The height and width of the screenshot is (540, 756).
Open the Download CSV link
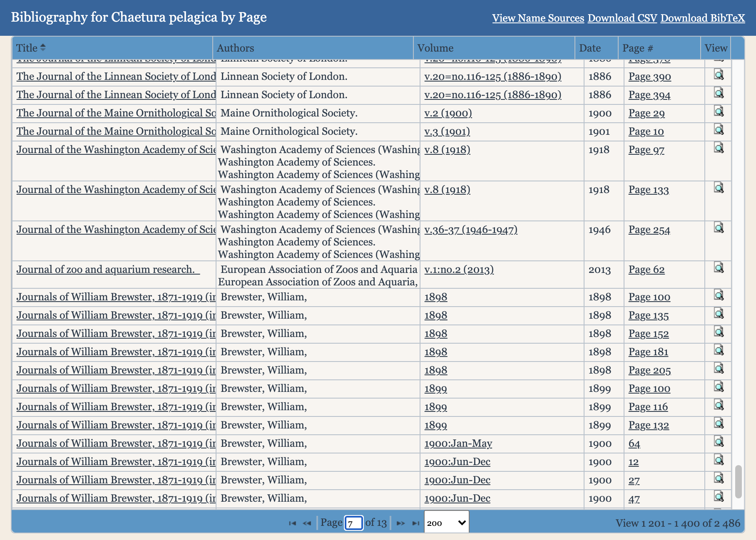[622, 18]
